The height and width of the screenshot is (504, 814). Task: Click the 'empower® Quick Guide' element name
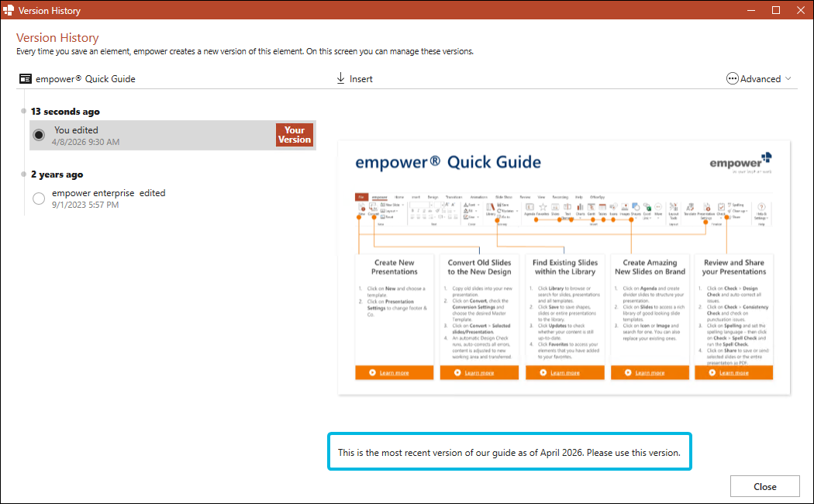[85, 79]
